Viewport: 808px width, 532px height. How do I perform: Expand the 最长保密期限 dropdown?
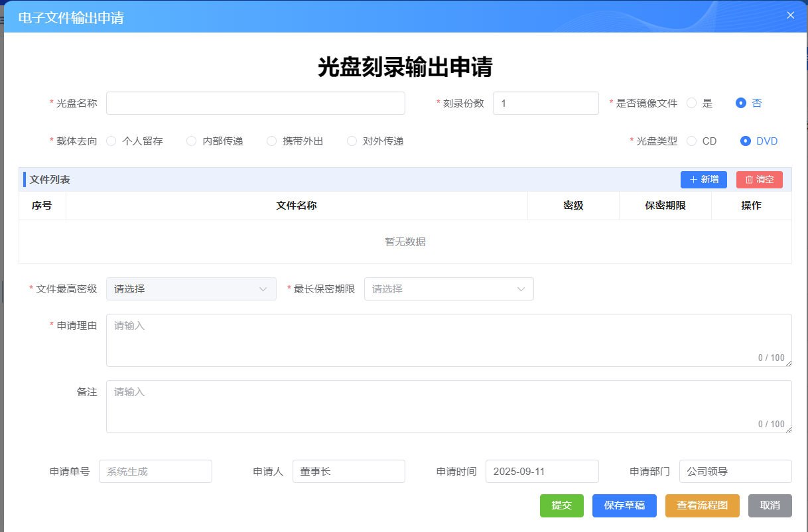[448, 289]
